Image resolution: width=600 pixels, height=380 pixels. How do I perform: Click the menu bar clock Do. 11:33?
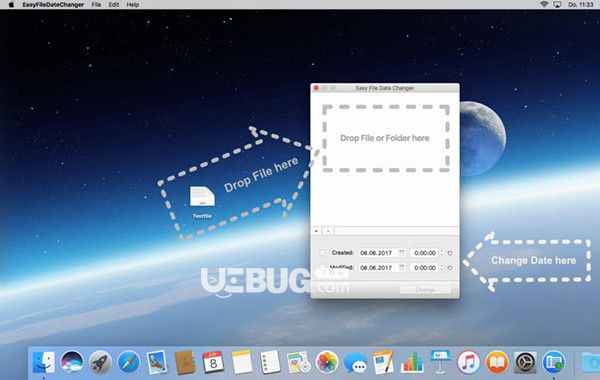[581, 5]
